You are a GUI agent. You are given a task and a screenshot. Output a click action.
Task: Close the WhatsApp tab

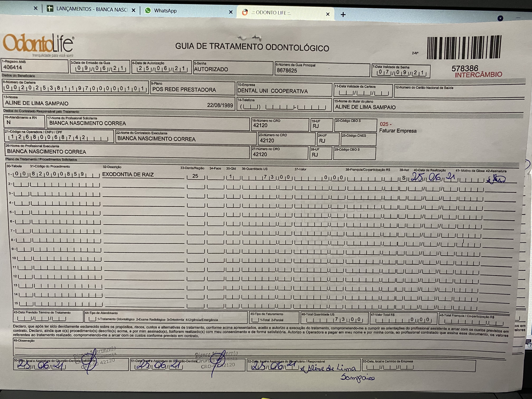pos(231,12)
